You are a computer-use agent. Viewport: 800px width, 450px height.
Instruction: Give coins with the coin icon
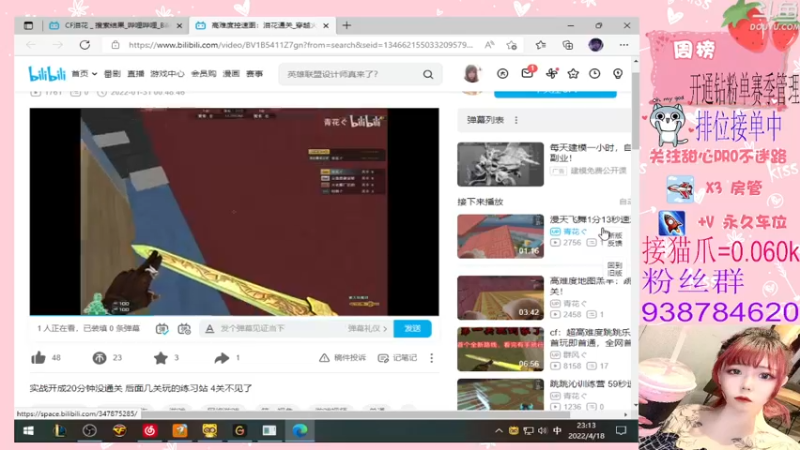tap(99, 358)
